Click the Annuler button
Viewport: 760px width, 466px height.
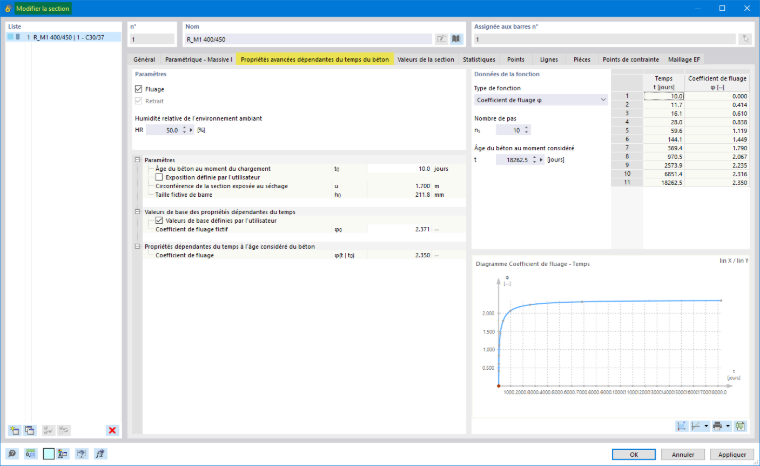[682, 454]
